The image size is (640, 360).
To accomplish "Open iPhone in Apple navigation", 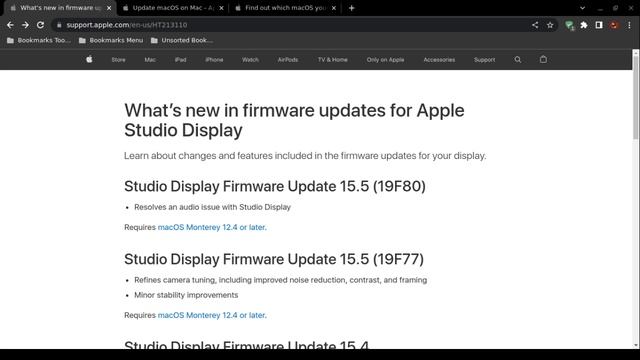I will (214, 60).
